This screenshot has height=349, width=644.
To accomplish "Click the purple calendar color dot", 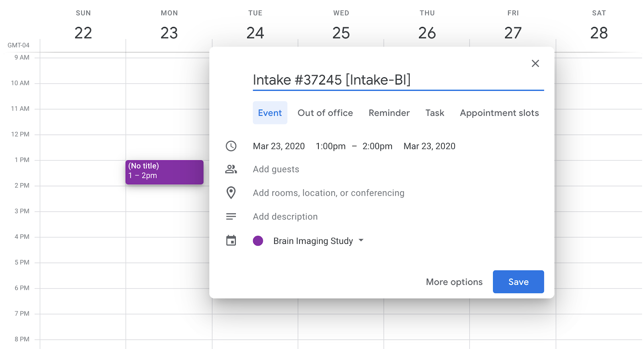I will point(258,241).
